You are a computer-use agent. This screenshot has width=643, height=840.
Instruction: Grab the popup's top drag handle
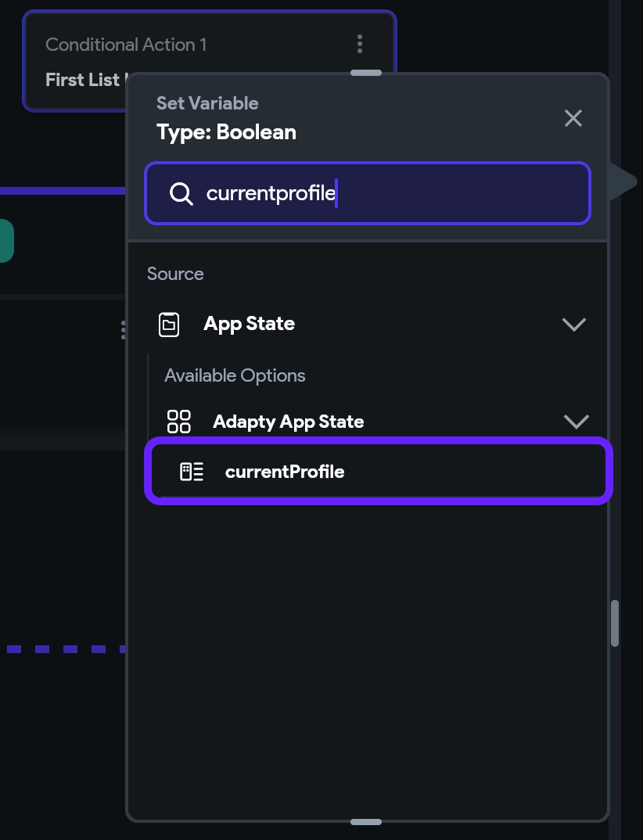366,73
